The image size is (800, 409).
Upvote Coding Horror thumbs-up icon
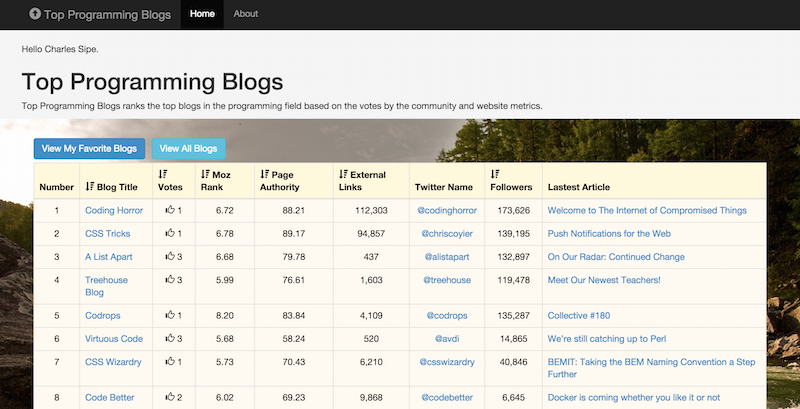pos(170,210)
